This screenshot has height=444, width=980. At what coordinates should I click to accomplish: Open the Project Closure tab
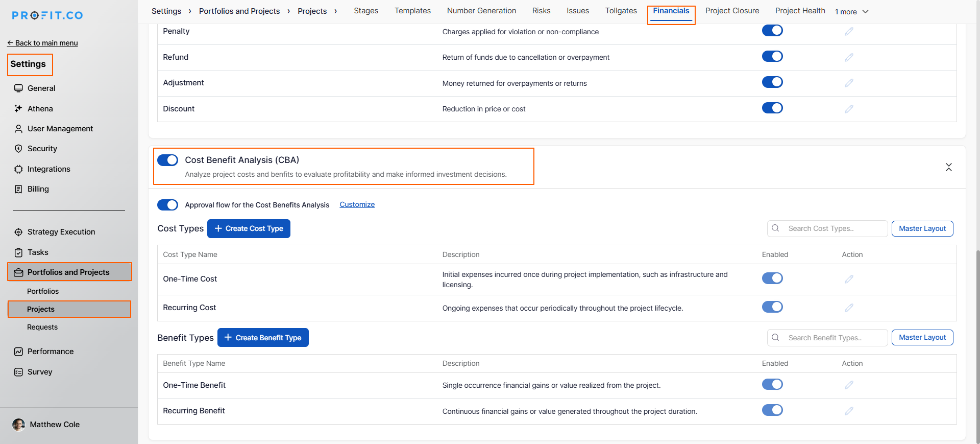(x=732, y=11)
